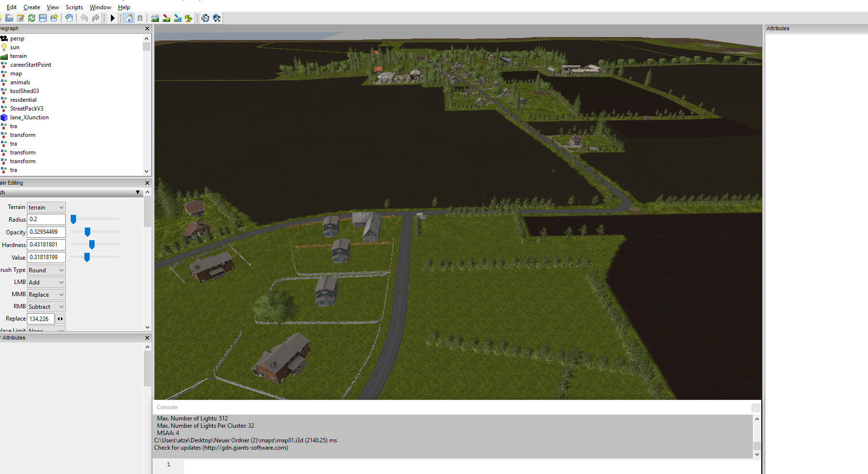The width and height of the screenshot is (868, 474).
Task: Select the persp camera node
Action: (x=17, y=38)
